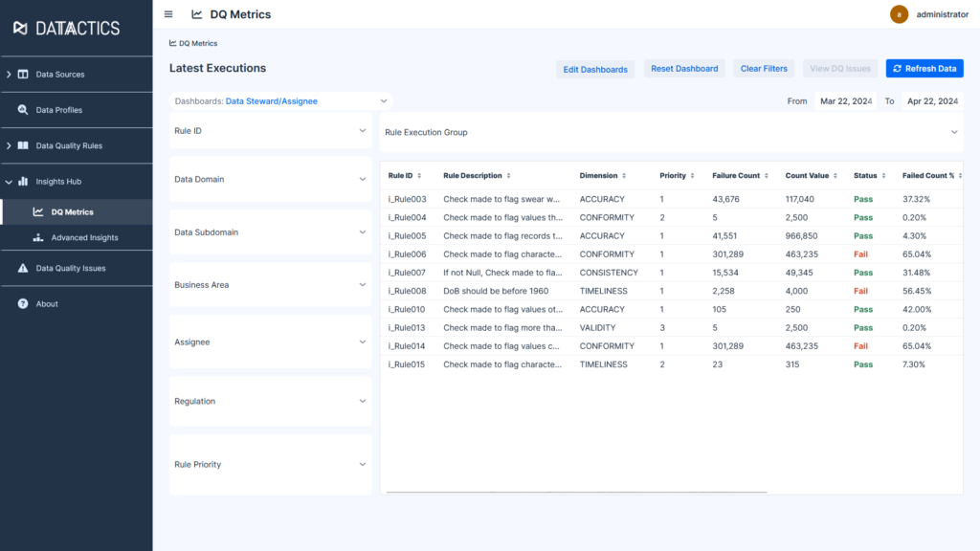
Task: Click the Clear Filters button
Action: click(763, 68)
